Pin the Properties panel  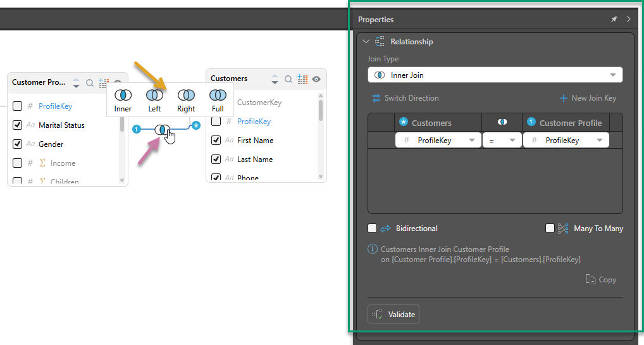coord(614,20)
